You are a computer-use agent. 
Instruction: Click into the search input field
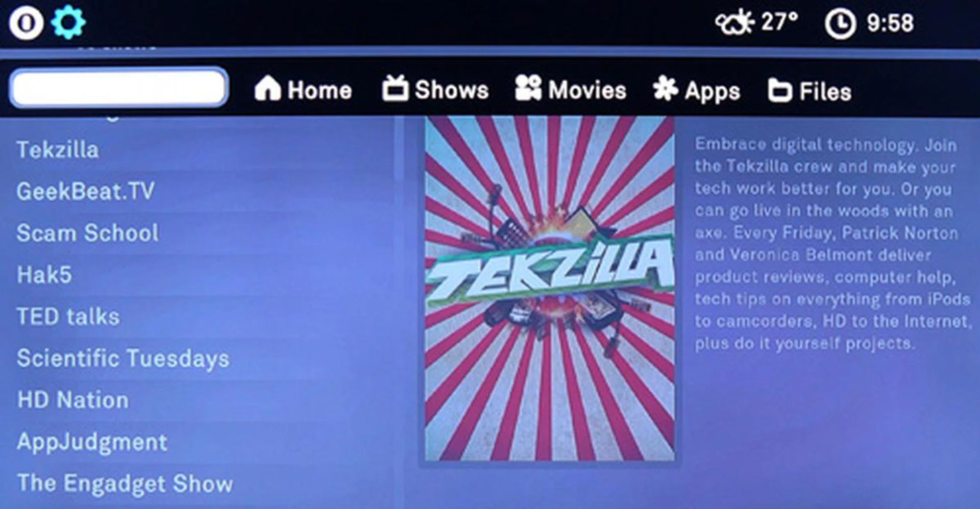[118, 87]
